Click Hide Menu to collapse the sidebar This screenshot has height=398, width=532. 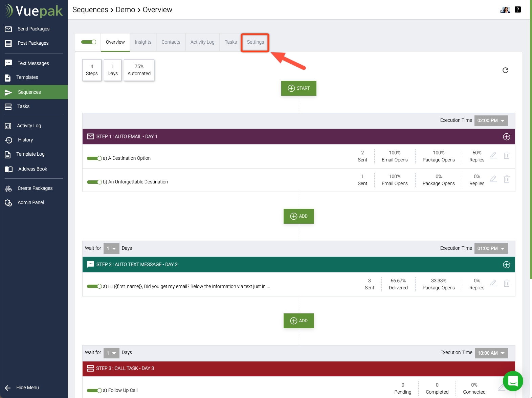tap(27, 388)
